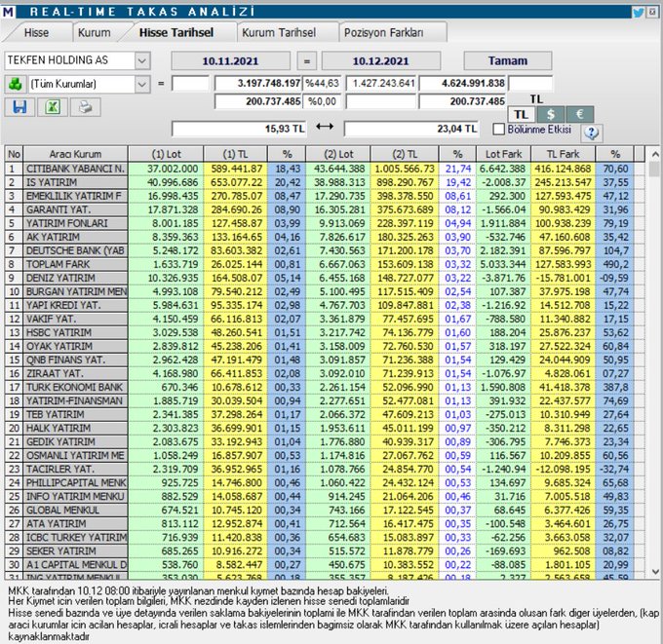
Task: Click the Twitter bird icon in title bar
Action: 638,12
